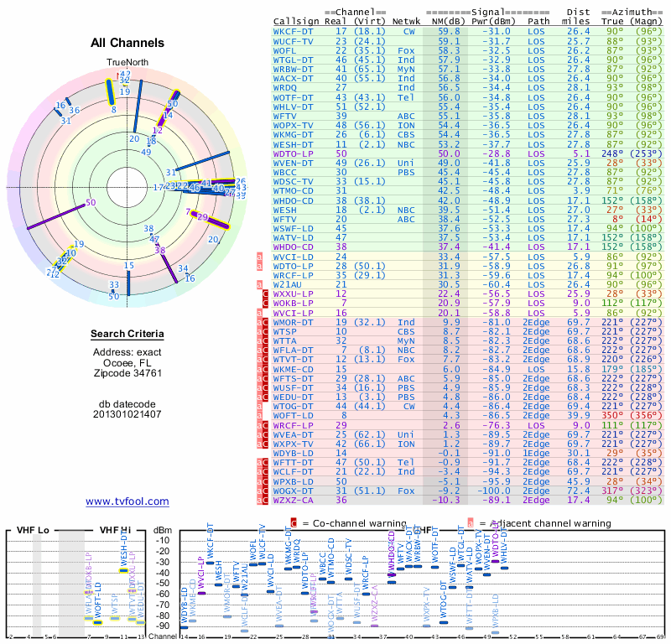Click the co-channel icon beside WOKB-LP
Image resolution: width=671 pixels, height=644 pixels.
(x=265, y=304)
